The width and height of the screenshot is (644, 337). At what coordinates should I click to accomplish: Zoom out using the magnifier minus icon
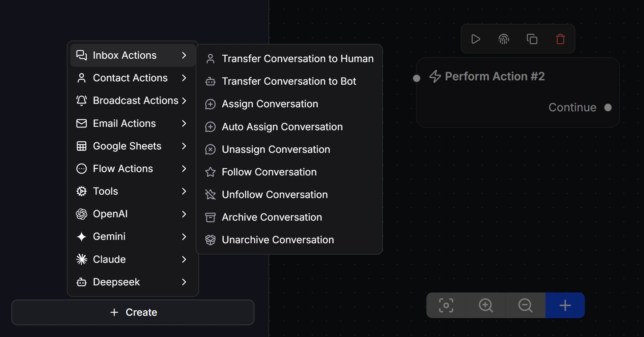point(525,305)
